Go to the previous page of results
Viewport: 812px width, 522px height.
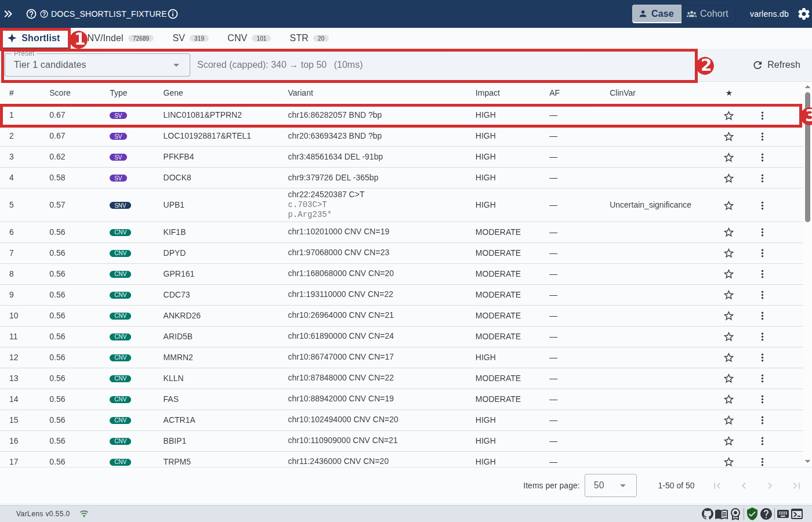pos(744,485)
